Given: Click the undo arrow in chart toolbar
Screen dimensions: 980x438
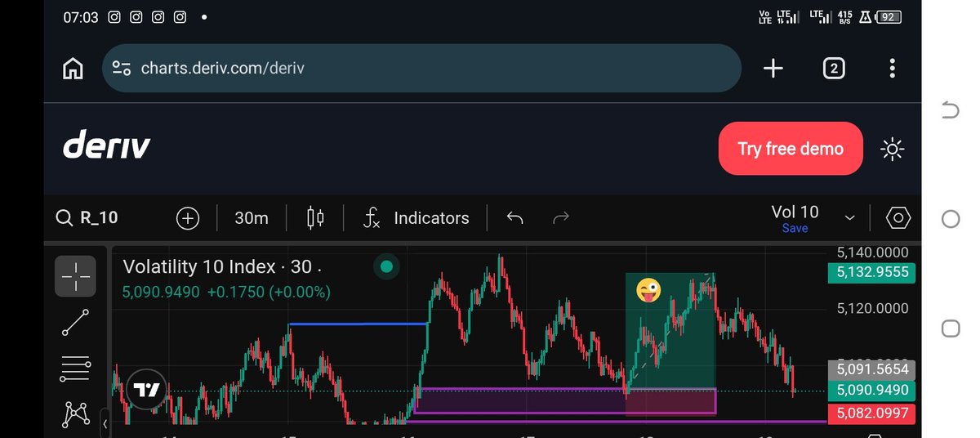Looking at the screenshot, I should (514, 218).
